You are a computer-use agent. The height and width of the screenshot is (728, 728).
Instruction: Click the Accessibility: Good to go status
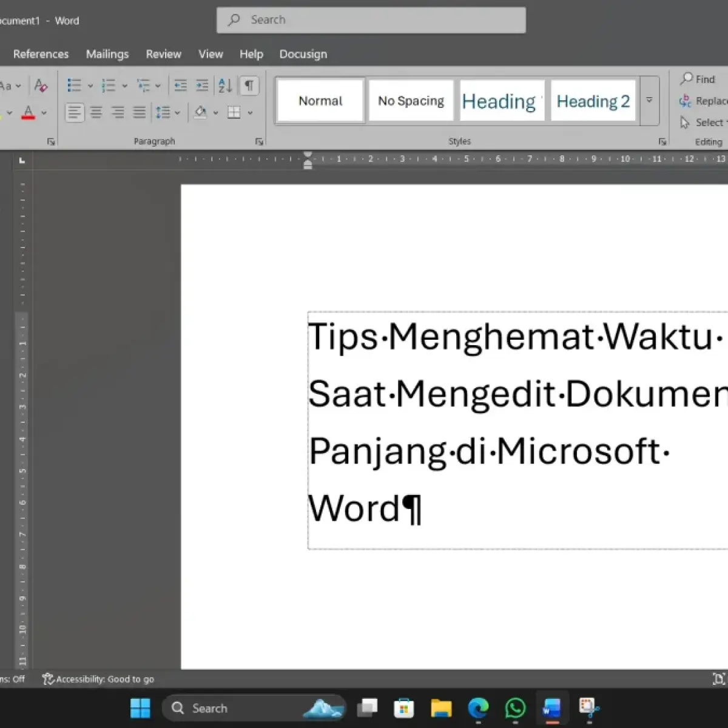coord(98,679)
